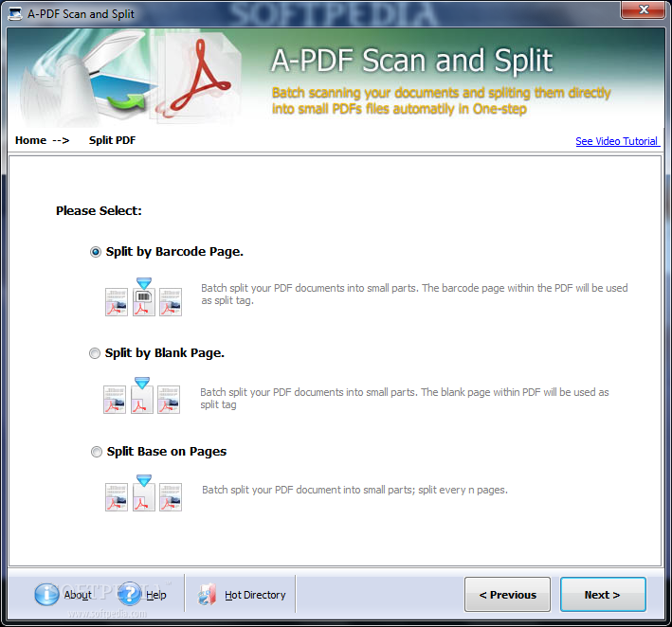
Task: Open the Hot Directory icon
Action: point(208,595)
